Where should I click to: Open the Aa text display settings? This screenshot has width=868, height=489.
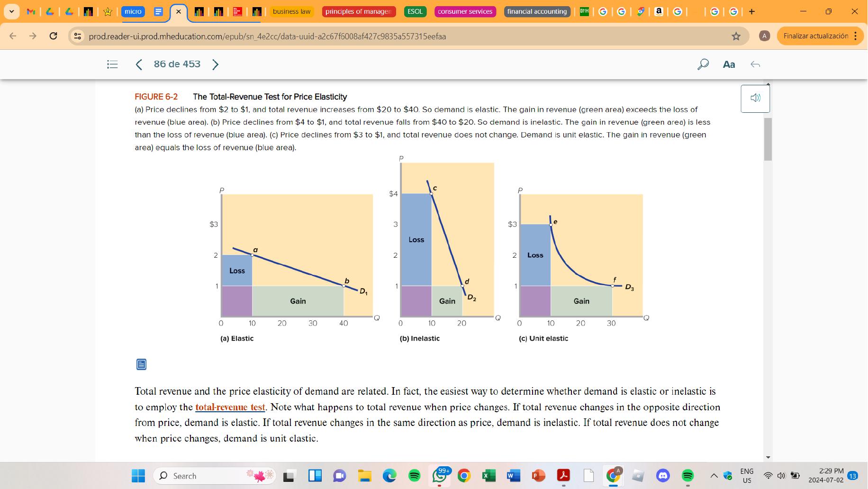pos(729,64)
